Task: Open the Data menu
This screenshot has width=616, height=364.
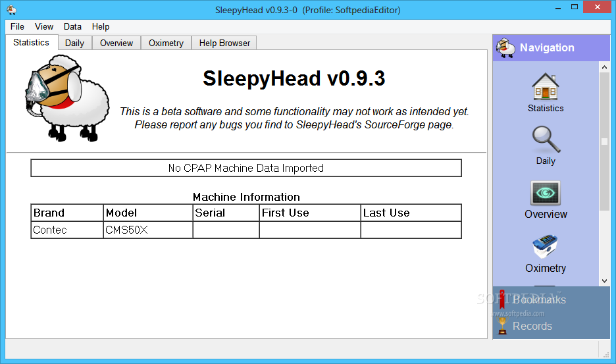Action: click(x=72, y=27)
